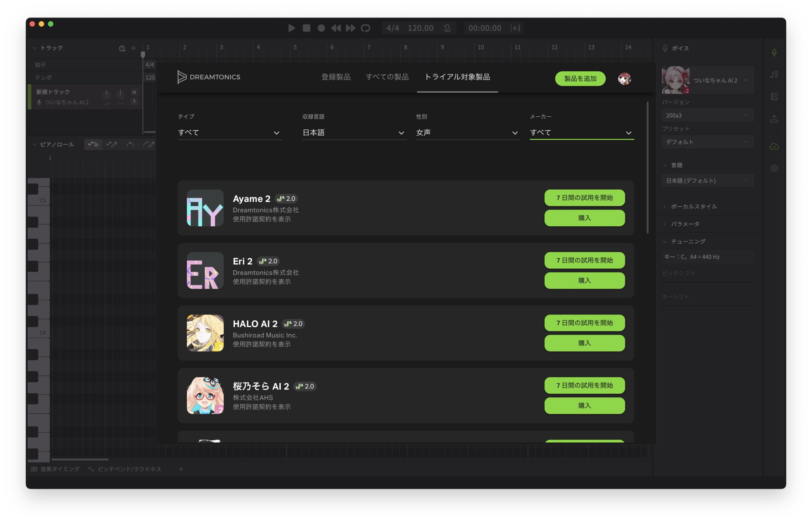Show the license agreement for Eri 2
Image resolution: width=812 pixels, height=523 pixels.
(262, 281)
